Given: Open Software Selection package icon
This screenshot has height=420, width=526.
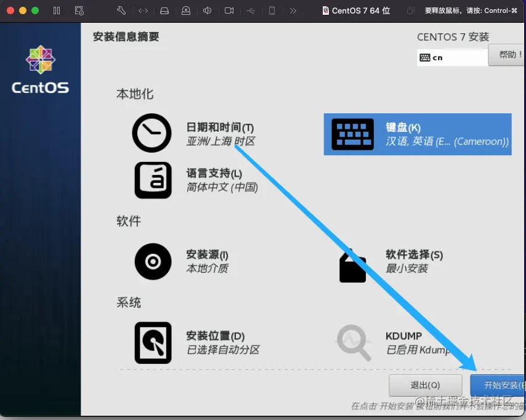Looking at the screenshot, I should click(x=352, y=265).
